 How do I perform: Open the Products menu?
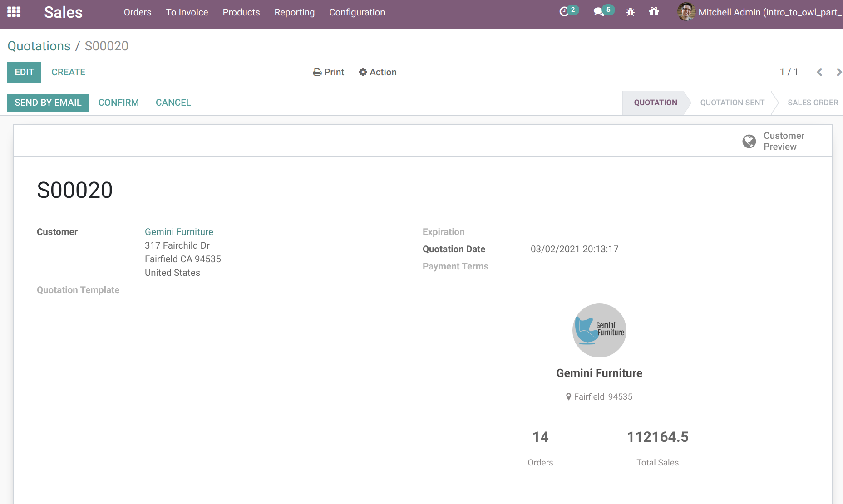(x=241, y=12)
